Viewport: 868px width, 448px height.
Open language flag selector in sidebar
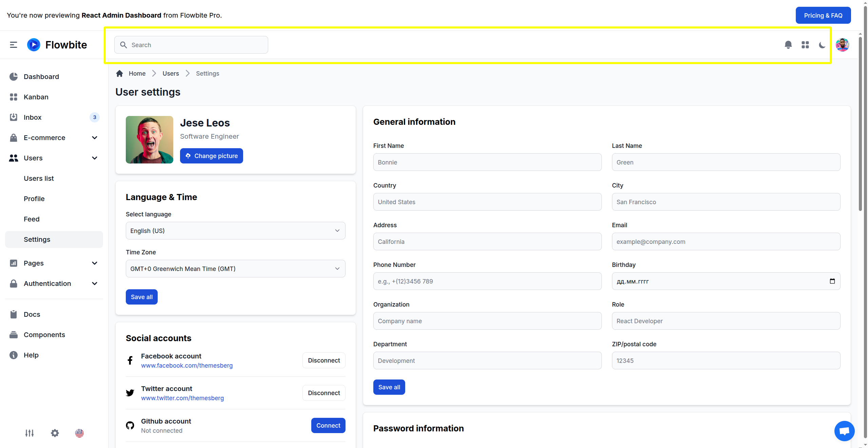click(x=79, y=433)
